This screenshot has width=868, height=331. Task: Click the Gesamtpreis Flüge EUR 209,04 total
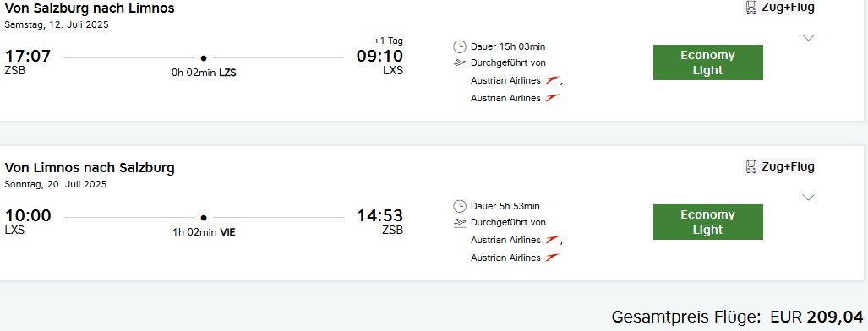coord(737,317)
